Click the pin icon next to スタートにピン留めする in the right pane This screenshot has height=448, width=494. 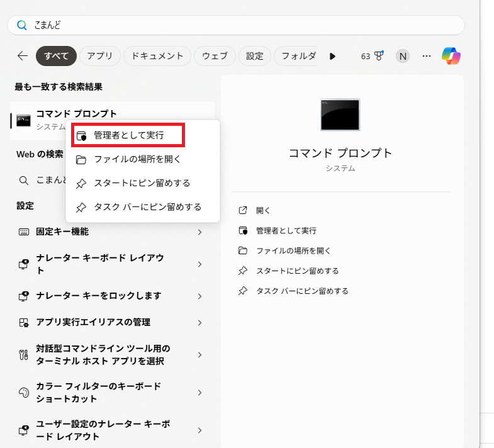click(243, 271)
